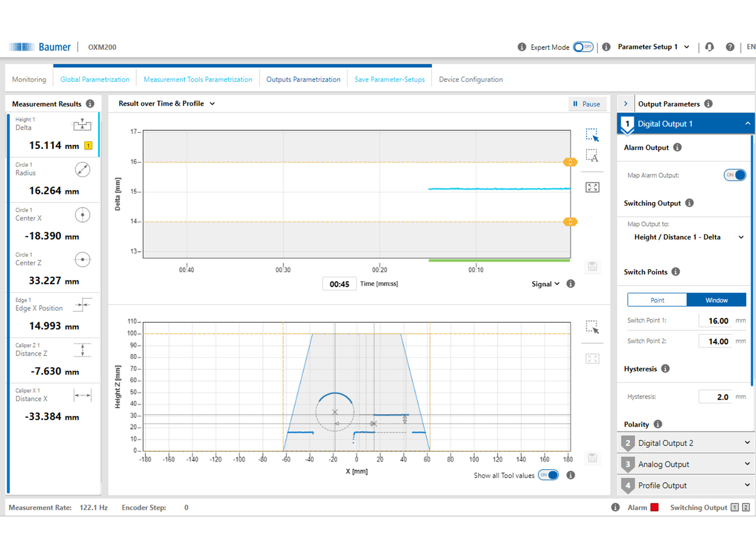756x554 pixels.
Task: Toggle Expert Mode switch
Action: tap(583, 47)
